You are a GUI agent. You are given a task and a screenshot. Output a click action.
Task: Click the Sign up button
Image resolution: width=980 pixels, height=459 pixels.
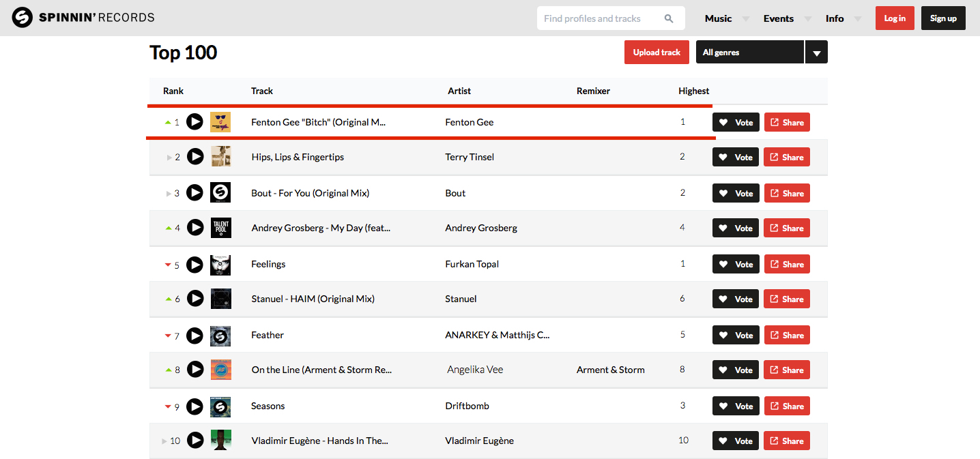click(x=943, y=18)
